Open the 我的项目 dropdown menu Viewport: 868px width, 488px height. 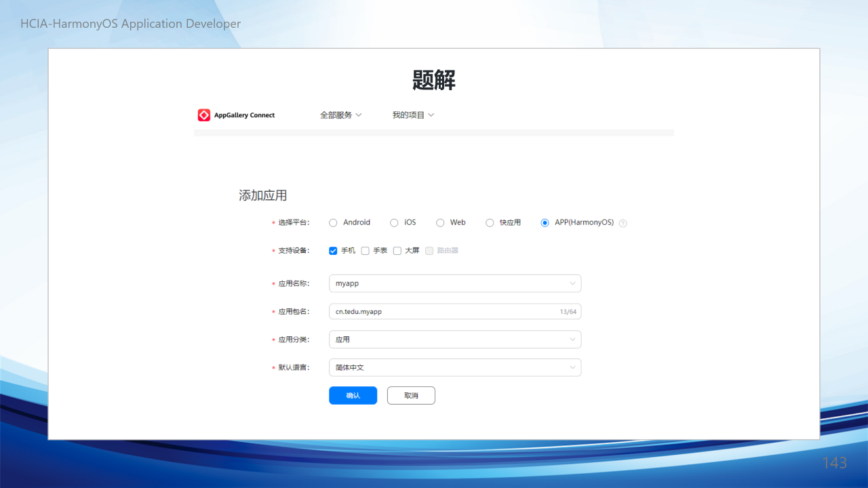point(413,115)
